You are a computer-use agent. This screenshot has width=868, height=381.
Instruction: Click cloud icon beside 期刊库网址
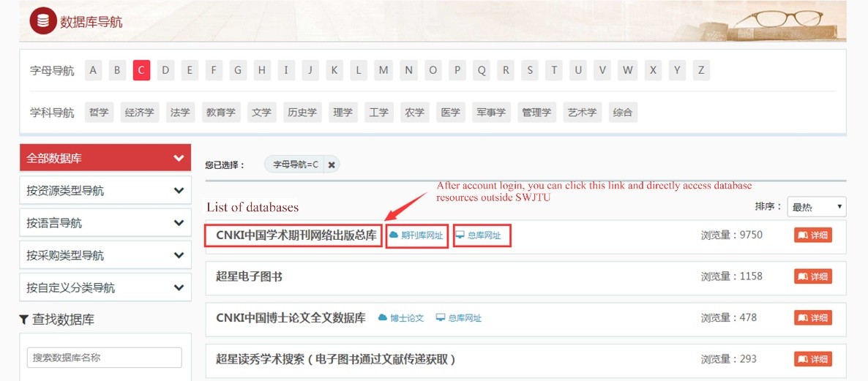tap(394, 235)
